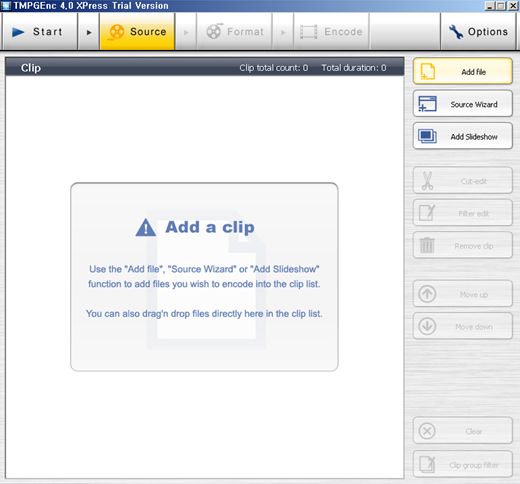Click the reel icon on Format
The height and width of the screenshot is (484, 520).
click(x=214, y=31)
